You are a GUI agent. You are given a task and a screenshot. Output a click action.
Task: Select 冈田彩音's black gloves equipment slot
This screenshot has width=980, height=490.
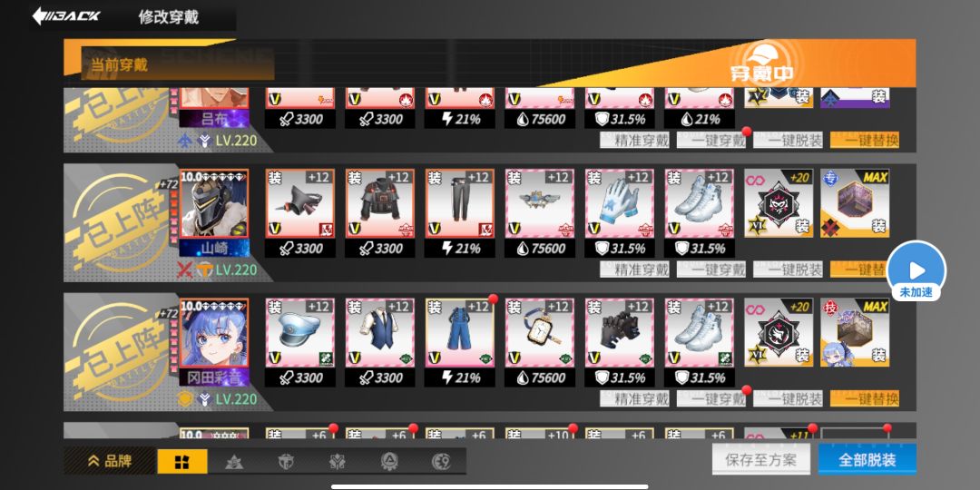click(x=620, y=332)
